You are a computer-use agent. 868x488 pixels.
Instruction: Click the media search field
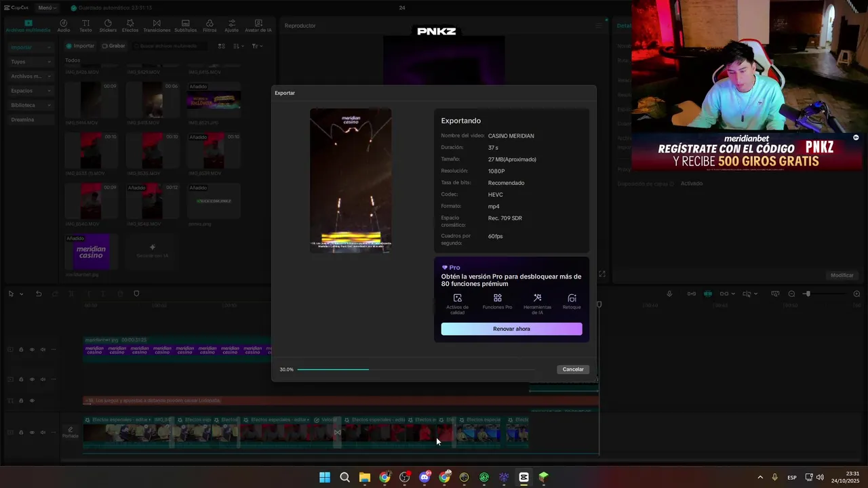pos(171,46)
